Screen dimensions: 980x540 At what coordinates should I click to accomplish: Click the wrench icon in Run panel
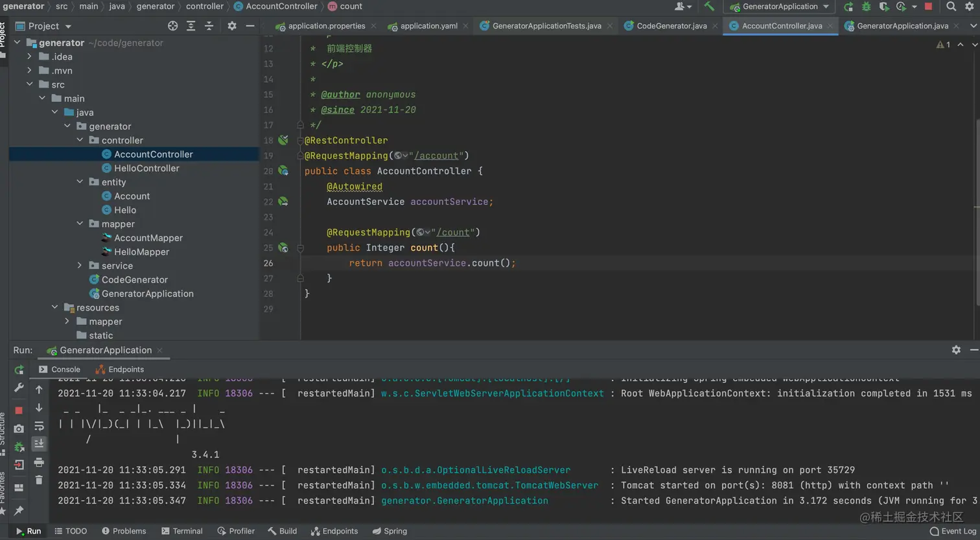pyautogui.click(x=19, y=387)
